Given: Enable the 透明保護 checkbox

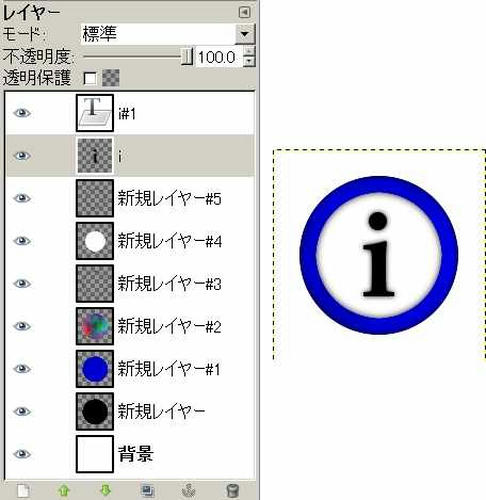Looking at the screenshot, I should tap(90, 79).
